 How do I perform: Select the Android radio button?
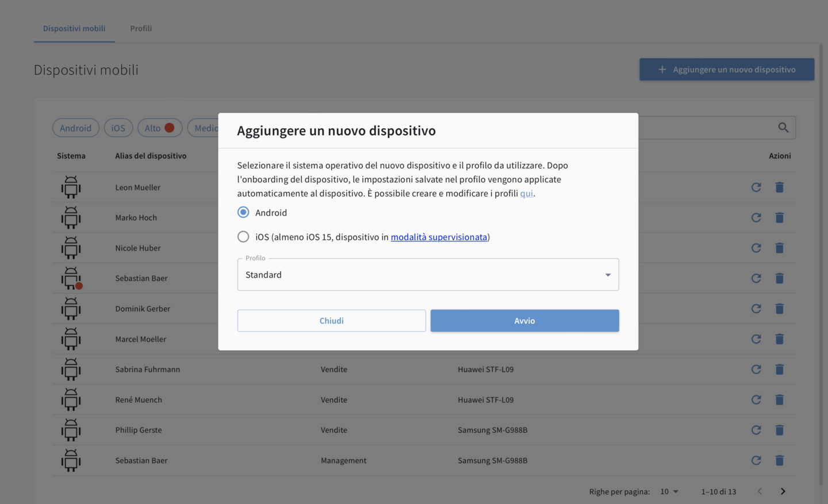243,213
